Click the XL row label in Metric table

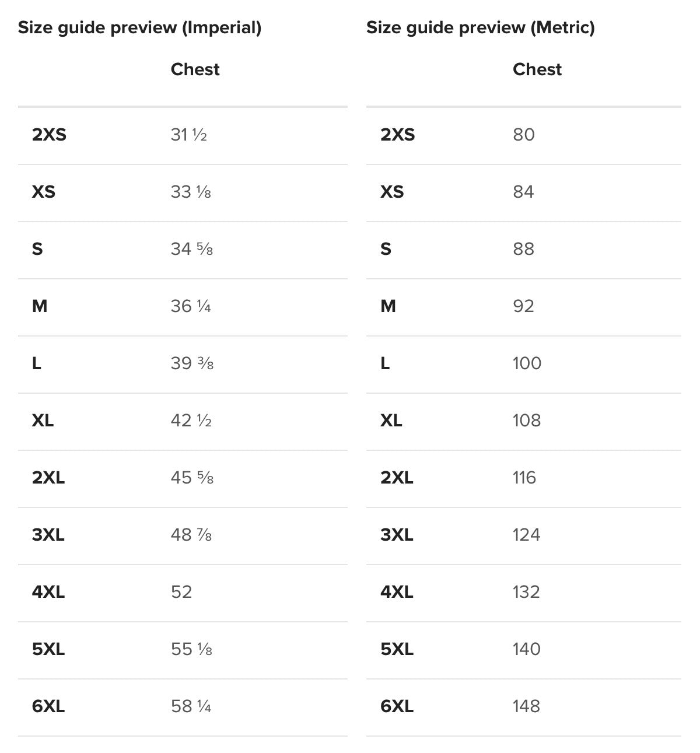coord(391,421)
